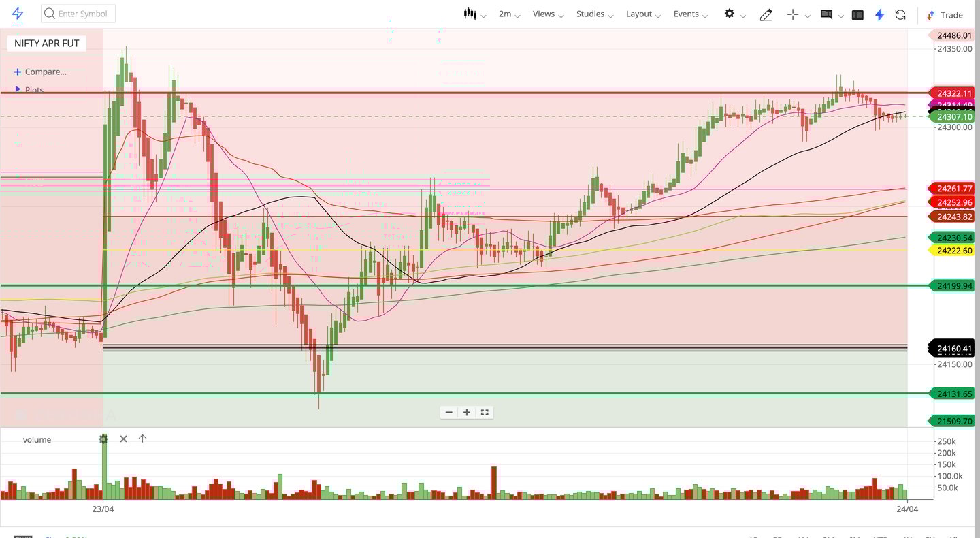980x538 pixels.
Task: Click the blue lightning bolt toolbar icon
Action: click(x=879, y=14)
